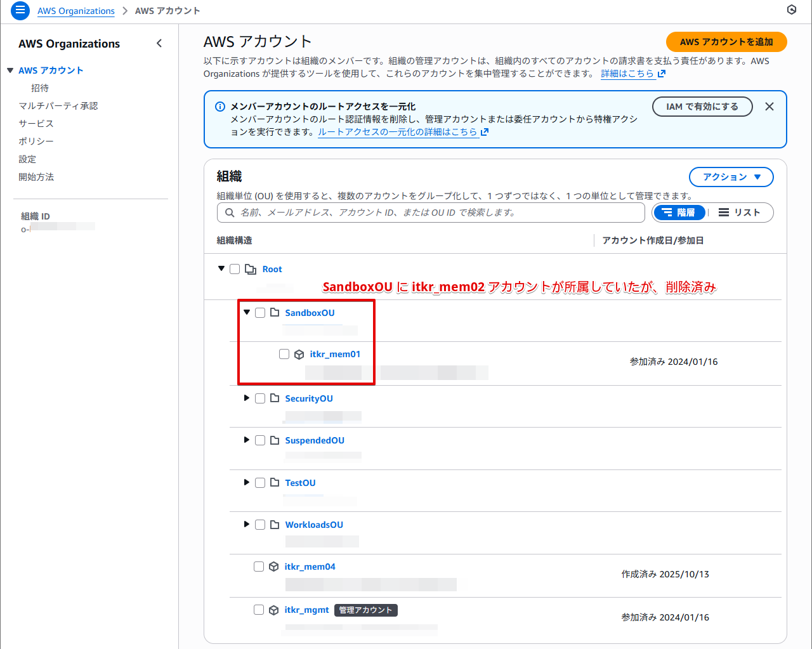Click the WorkloadsOU folder icon
The image size is (812, 649).
(275, 525)
